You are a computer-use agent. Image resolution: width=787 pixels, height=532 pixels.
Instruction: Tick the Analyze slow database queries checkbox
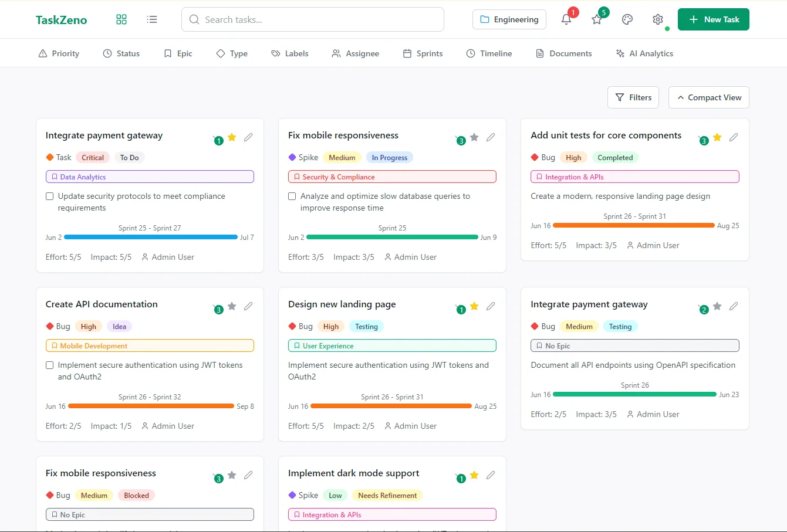pyautogui.click(x=292, y=196)
